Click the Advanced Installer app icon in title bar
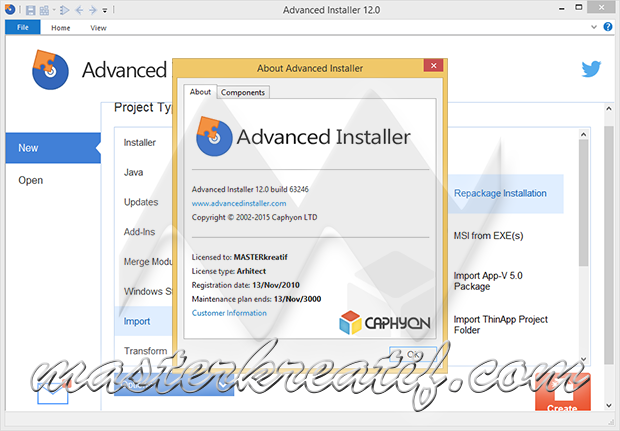 [10, 9]
